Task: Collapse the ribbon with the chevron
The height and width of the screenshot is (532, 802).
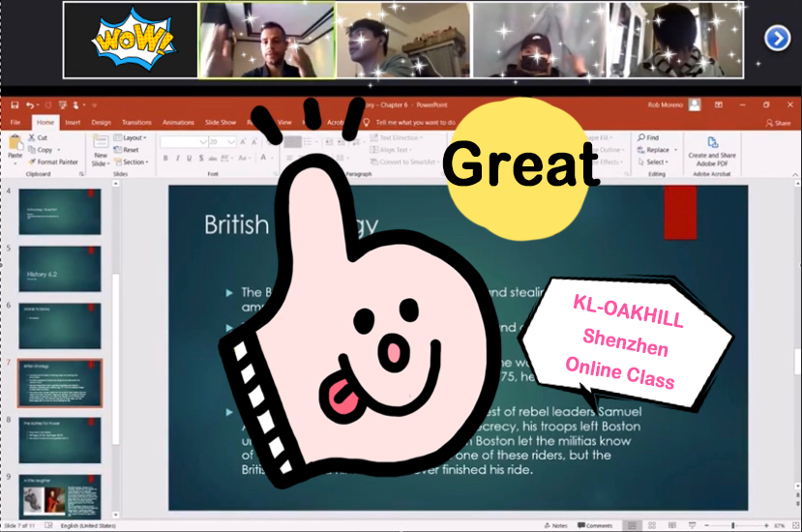Action: (x=795, y=174)
